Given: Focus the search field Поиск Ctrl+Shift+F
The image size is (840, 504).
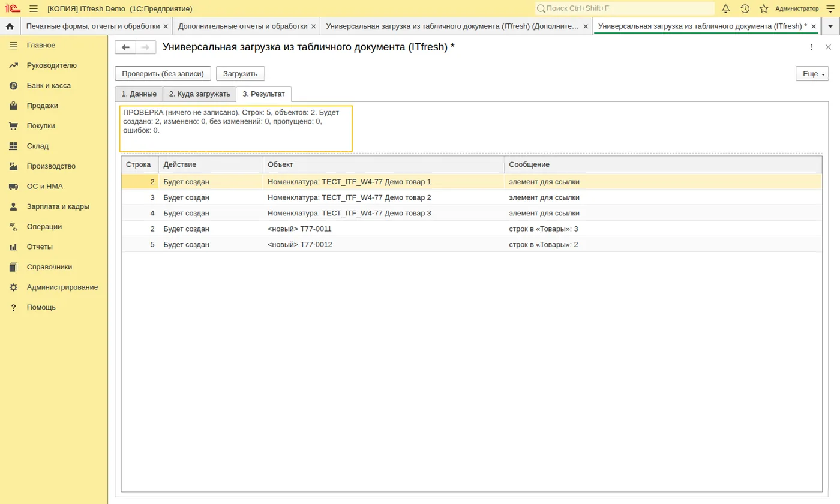Looking at the screenshot, I should pyautogui.click(x=625, y=8).
